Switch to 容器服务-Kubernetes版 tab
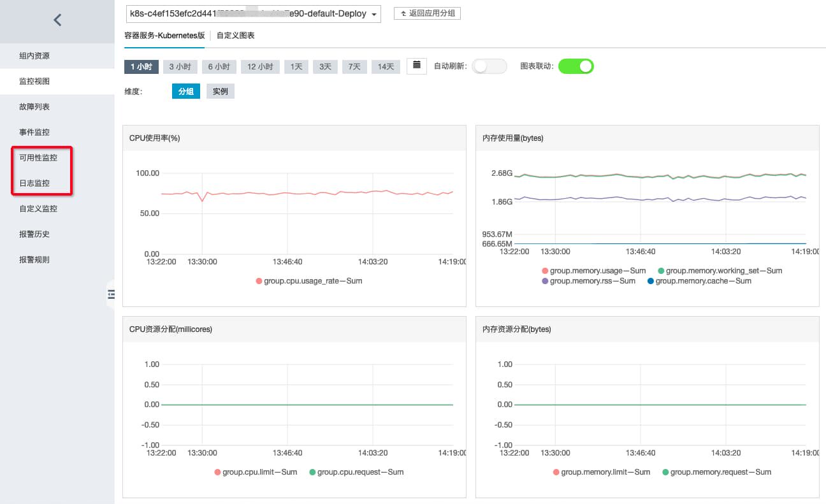This screenshot has width=826, height=504. pos(164,36)
